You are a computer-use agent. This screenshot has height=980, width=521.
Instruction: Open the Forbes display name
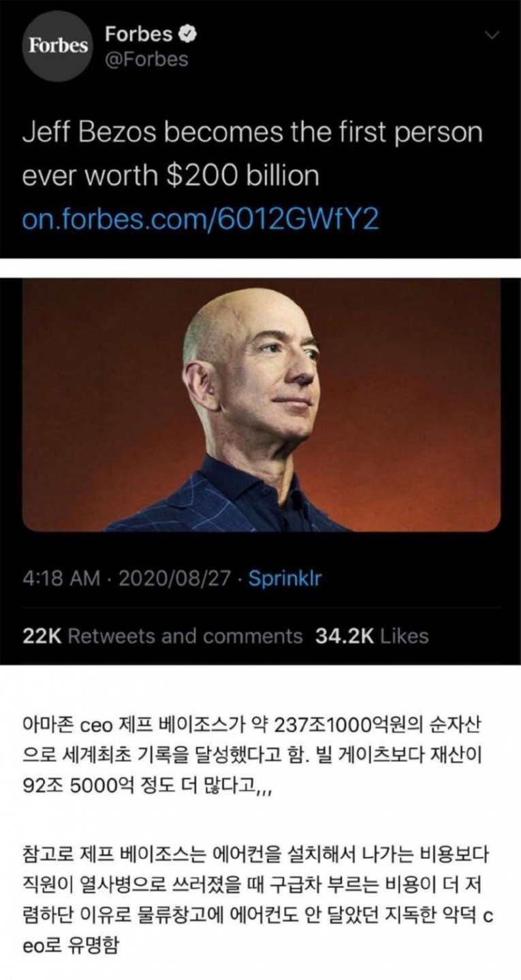[139, 34]
